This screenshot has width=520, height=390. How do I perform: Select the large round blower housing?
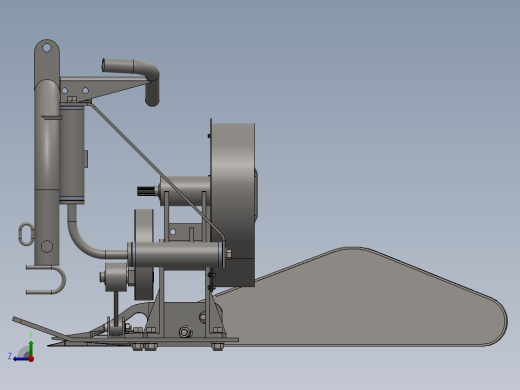pos(233,205)
